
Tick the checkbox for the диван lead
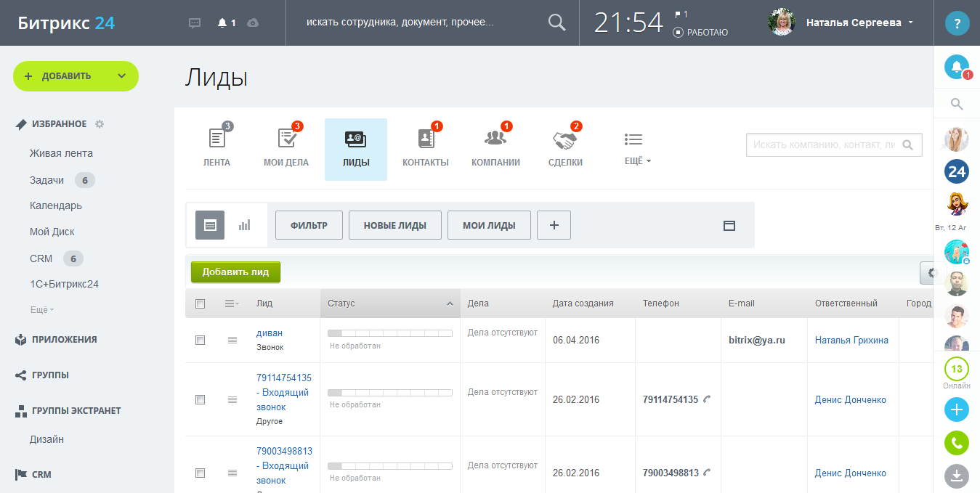tap(201, 340)
